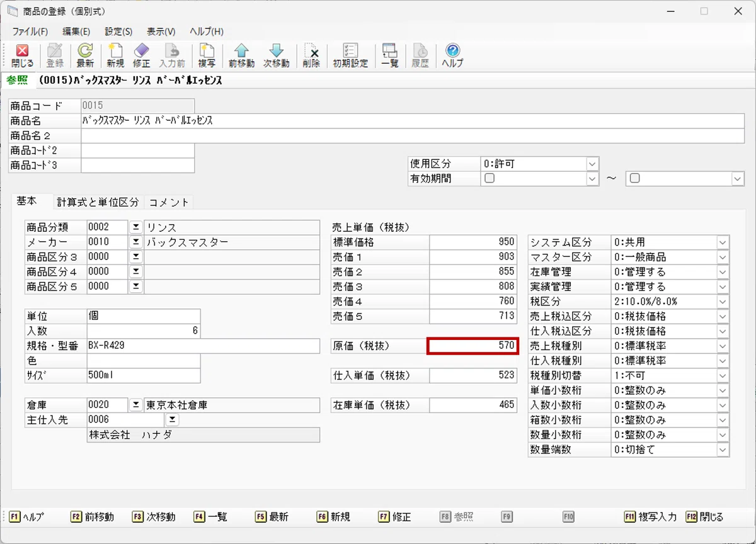
Task: Expand the 実績管理 dropdown
Action: [x=723, y=287]
